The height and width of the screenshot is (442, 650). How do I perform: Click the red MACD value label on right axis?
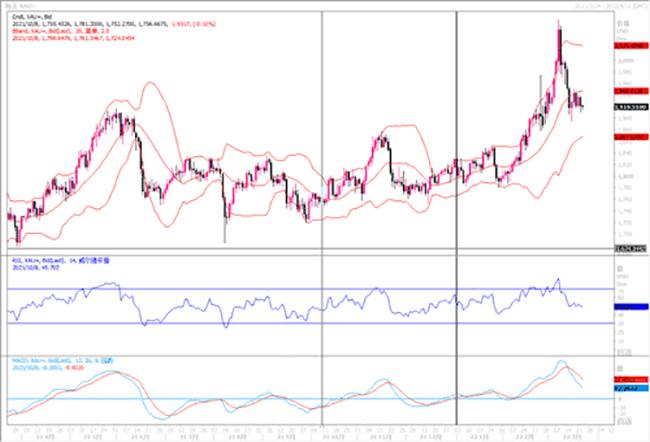[628, 380]
